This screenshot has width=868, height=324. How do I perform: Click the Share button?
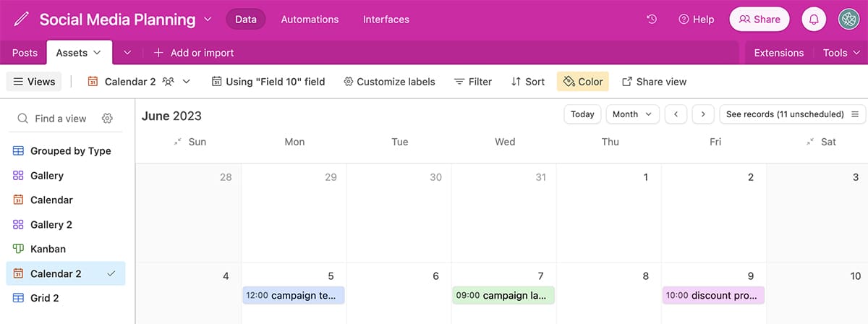(759, 20)
